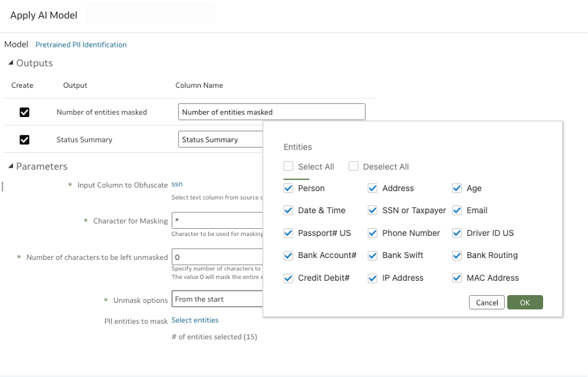588x377 pixels.
Task: Collapse the Outputs section triangle
Action: (11, 63)
